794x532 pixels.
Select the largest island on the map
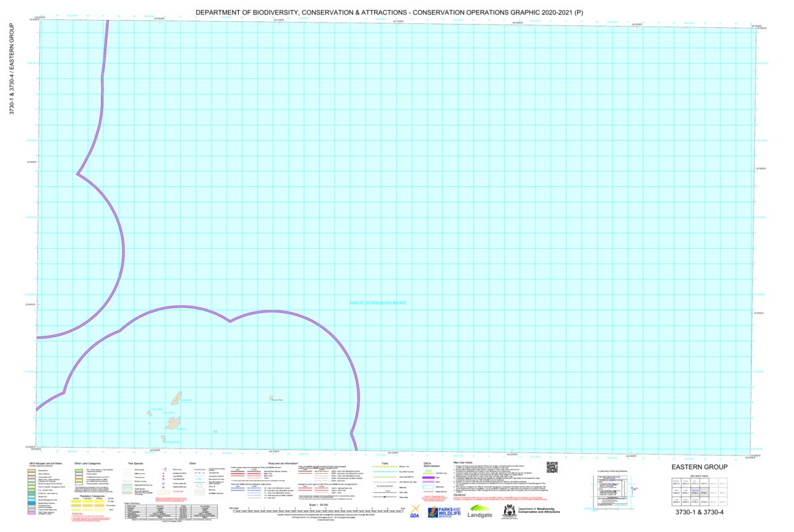173,423
